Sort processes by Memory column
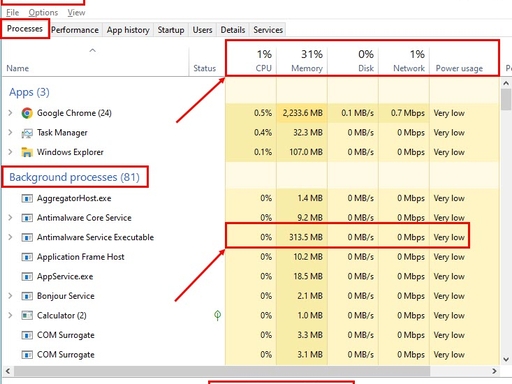This screenshot has height=384, width=512. 302,61
